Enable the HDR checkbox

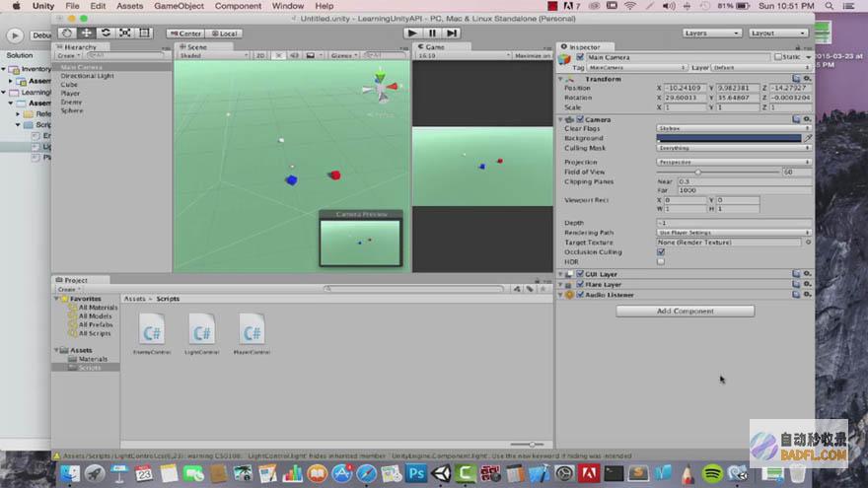[661, 261]
